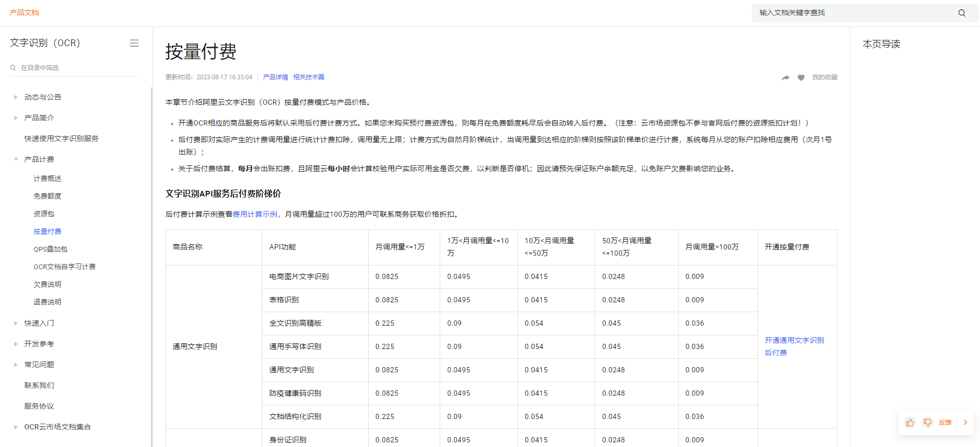Collapse the 产品计费 tree node
The width and height of the screenshot is (980, 447).
16,159
